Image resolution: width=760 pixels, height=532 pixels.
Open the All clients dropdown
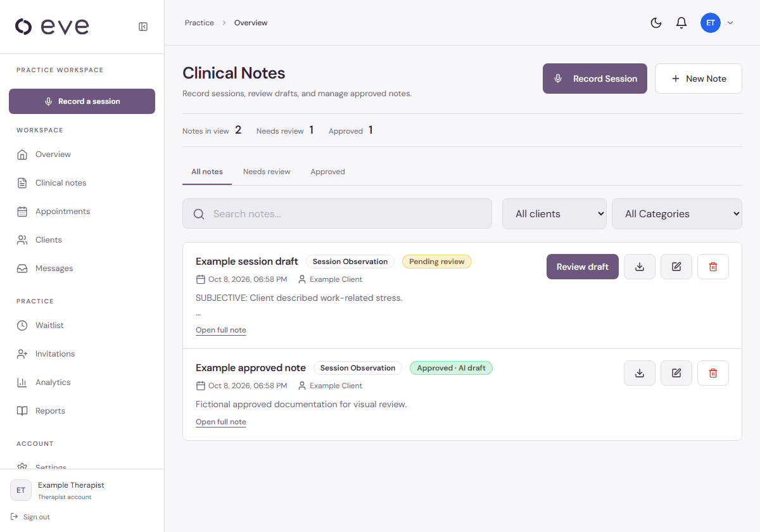(554, 214)
